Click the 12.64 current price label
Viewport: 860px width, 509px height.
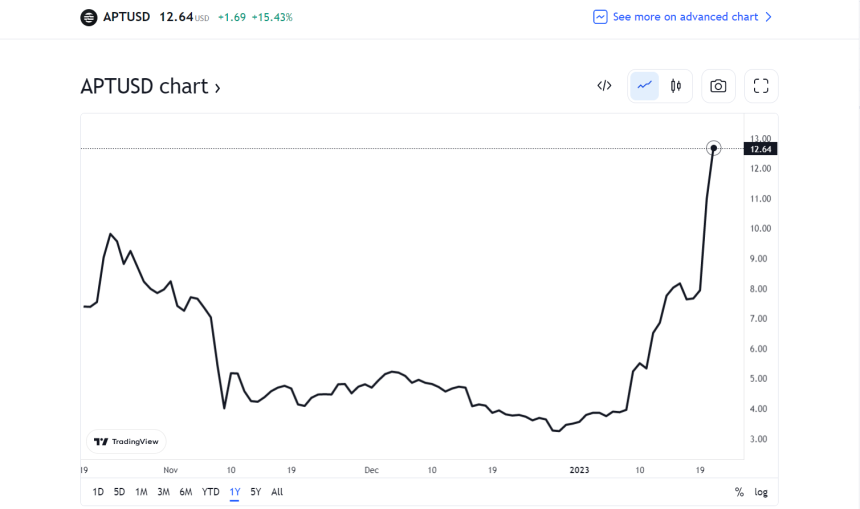(760, 149)
